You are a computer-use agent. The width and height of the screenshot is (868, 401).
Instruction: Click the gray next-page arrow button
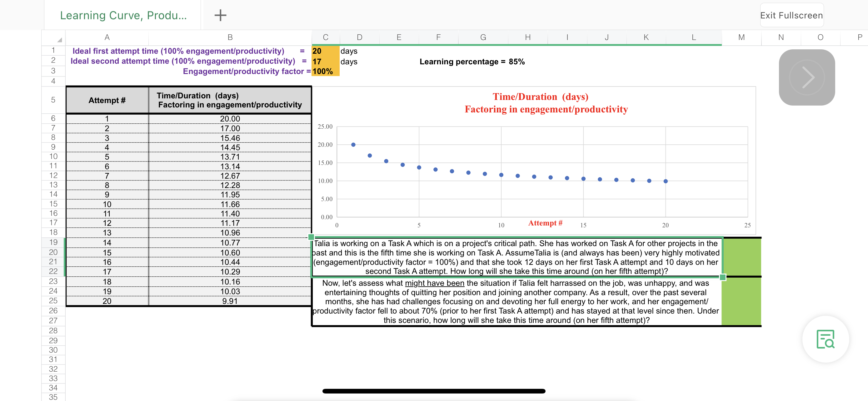tap(807, 77)
